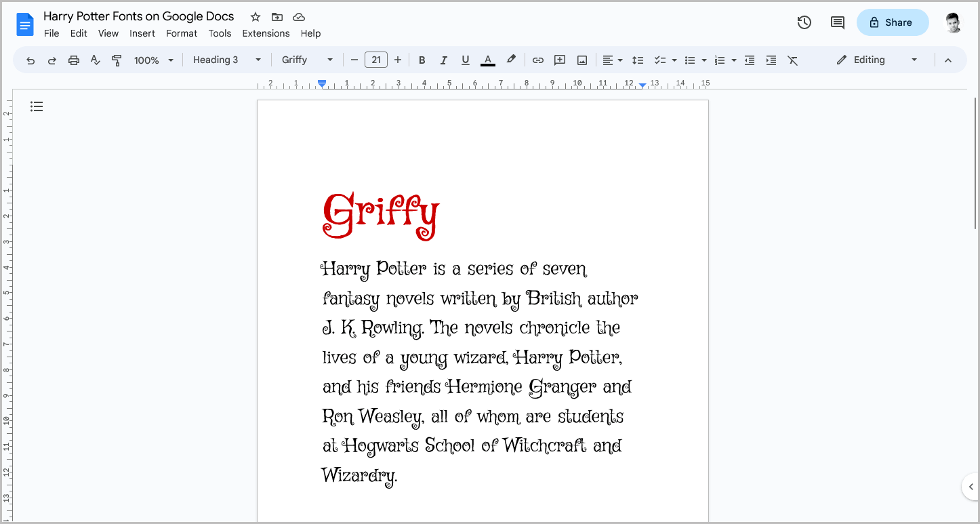Click the Print icon
The width and height of the screenshot is (980, 524).
(x=73, y=60)
